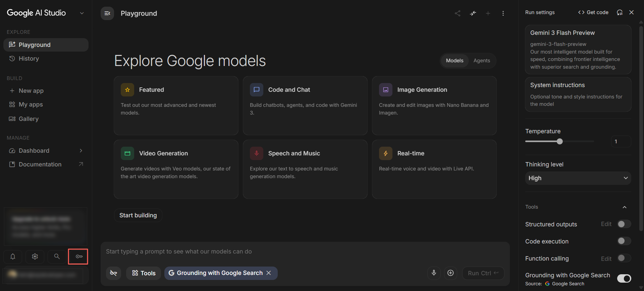This screenshot has width=644, height=291.
Task: Switch to the Models tab
Action: tap(454, 61)
